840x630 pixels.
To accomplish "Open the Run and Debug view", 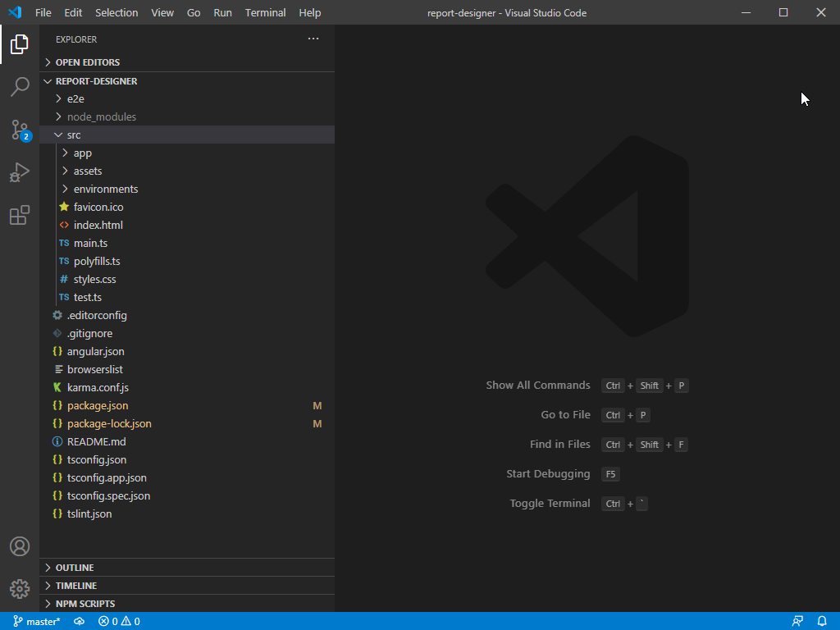I will point(20,172).
